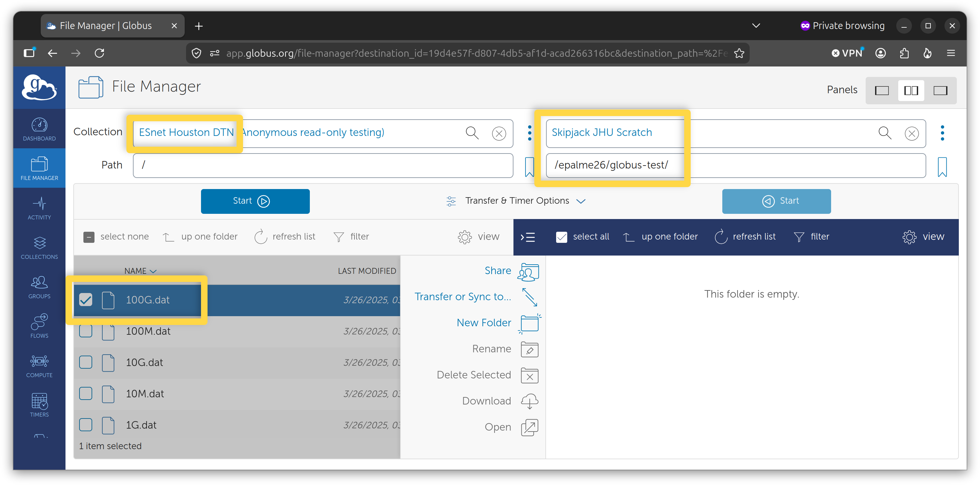980x485 pixels.
Task: Click Share action
Action: [512, 272]
